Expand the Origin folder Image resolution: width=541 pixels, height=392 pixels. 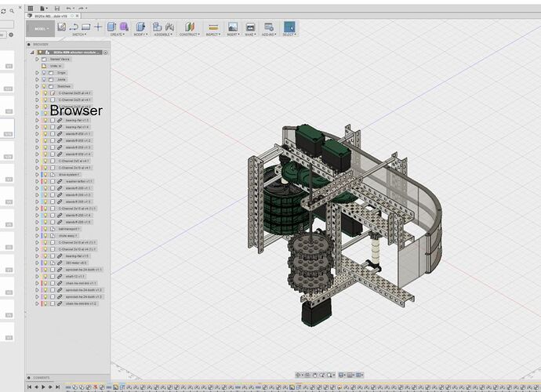38,73
